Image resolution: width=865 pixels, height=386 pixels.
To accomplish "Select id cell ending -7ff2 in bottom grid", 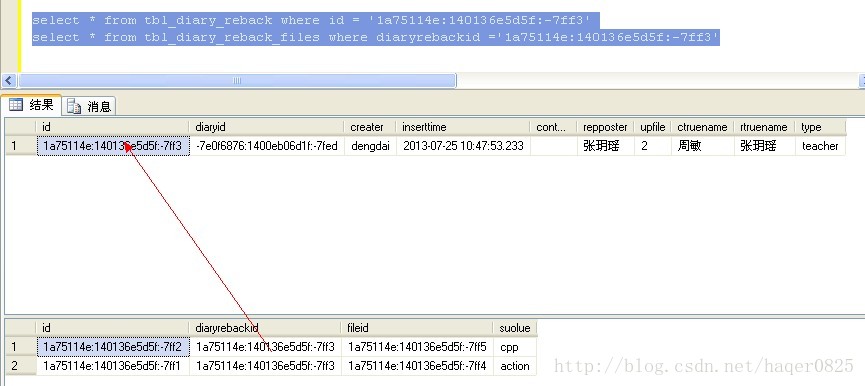I will [x=113, y=347].
